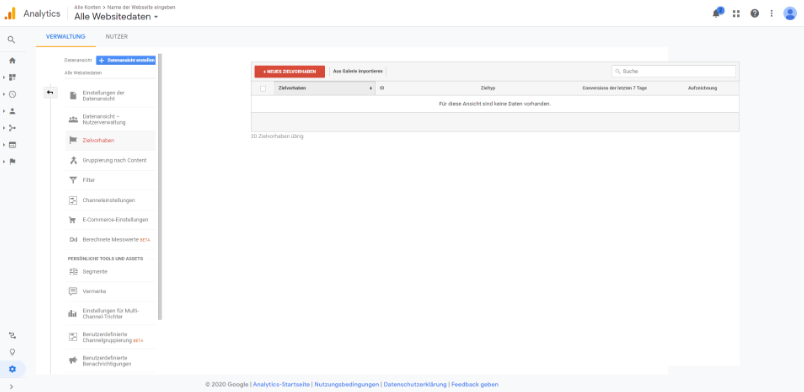Open the notifications bell icon
The width and height of the screenshot is (804, 392).
tap(717, 13)
